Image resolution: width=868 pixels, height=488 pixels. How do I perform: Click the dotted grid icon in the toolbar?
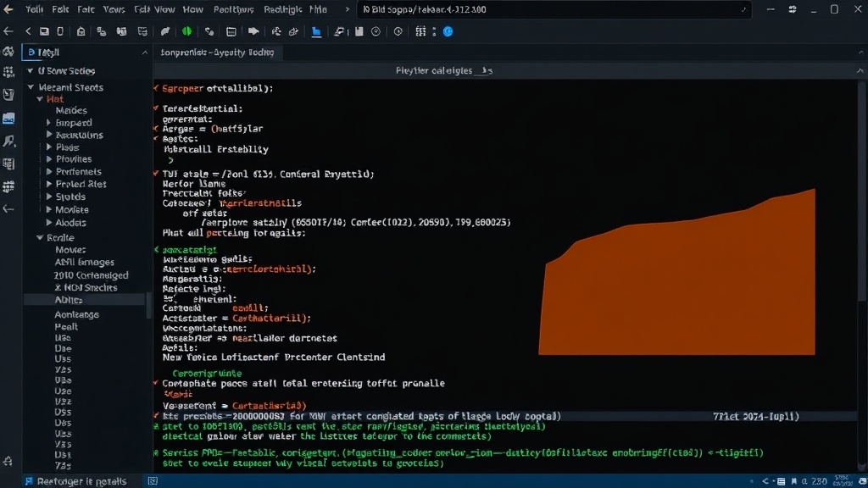click(420, 31)
